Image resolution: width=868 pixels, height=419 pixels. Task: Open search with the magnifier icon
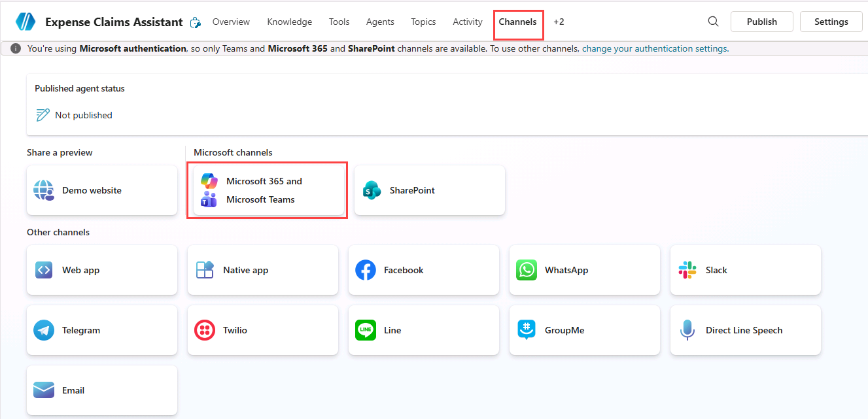pyautogui.click(x=714, y=22)
